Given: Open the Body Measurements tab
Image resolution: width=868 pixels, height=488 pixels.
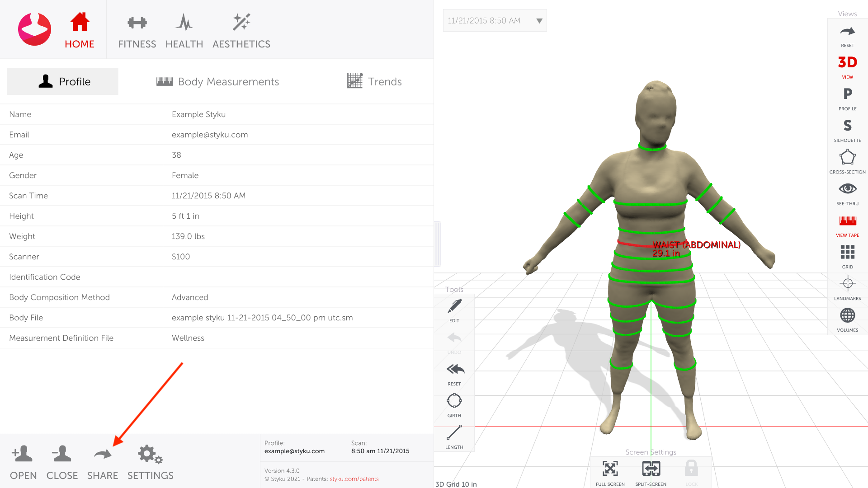Looking at the screenshot, I should 217,82.
